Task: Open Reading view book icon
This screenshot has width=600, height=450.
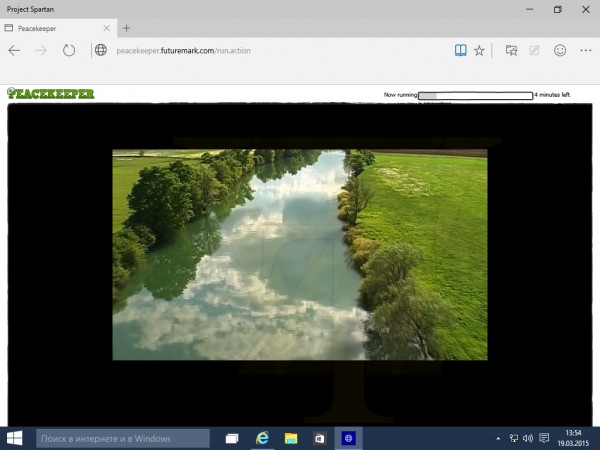Action: 460,50
